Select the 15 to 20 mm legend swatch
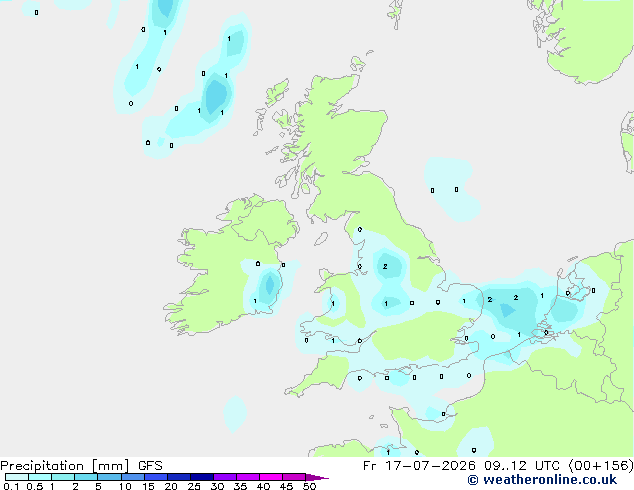The image size is (634, 490). pos(155,477)
